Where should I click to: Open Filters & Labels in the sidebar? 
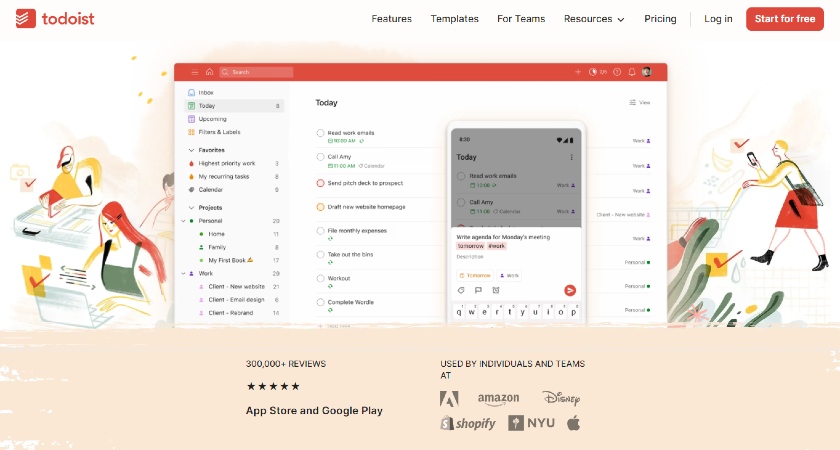(x=234, y=132)
